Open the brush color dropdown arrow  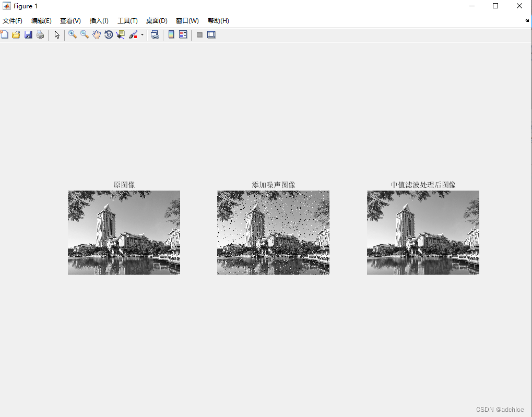click(142, 34)
